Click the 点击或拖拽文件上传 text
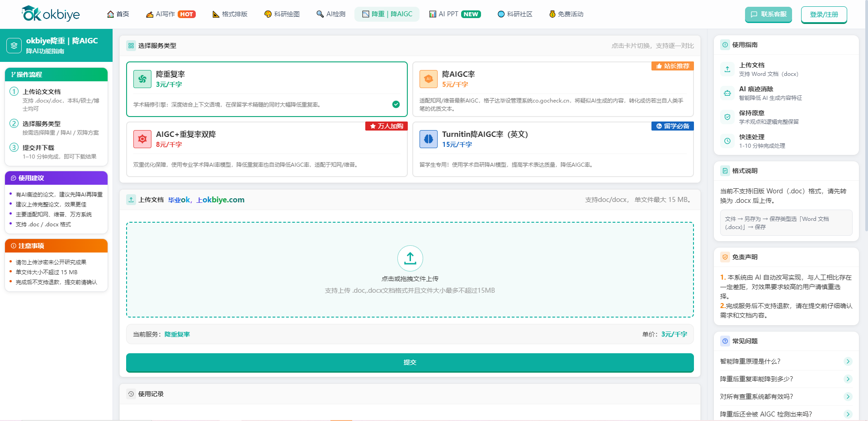 pyautogui.click(x=410, y=279)
